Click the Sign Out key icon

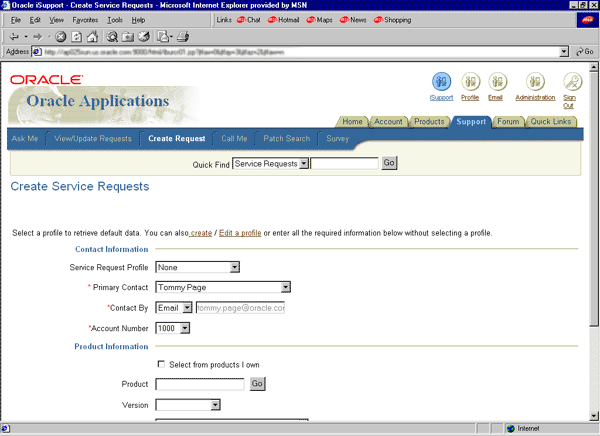pos(572,82)
